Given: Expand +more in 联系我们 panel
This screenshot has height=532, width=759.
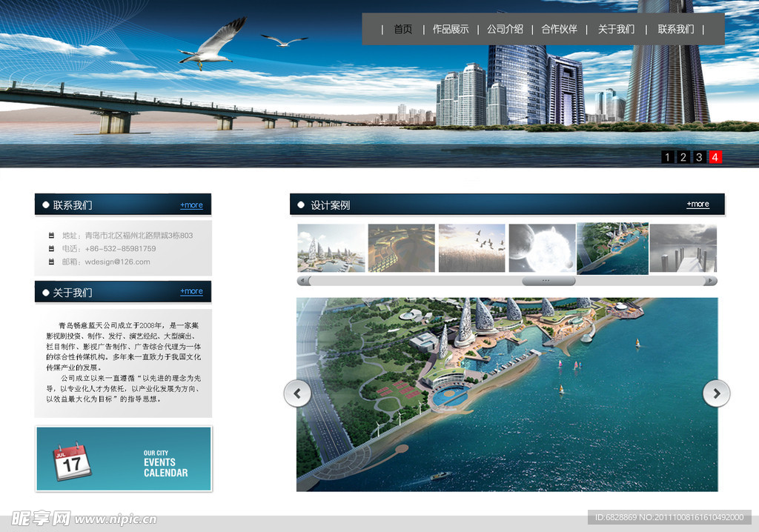Looking at the screenshot, I should point(191,205).
